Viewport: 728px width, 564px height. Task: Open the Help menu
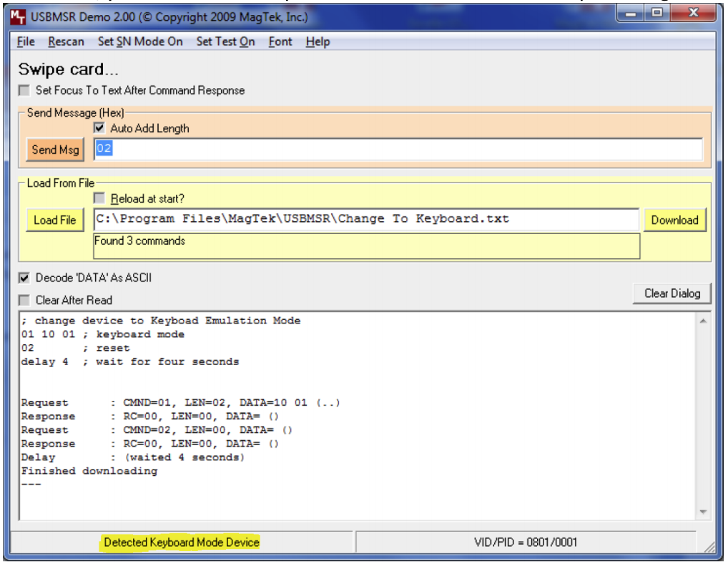tap(318, 42)
